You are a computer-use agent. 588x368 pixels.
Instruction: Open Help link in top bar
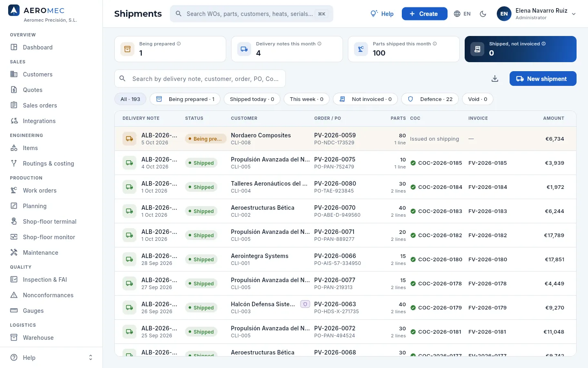click(x=382, y=14)
